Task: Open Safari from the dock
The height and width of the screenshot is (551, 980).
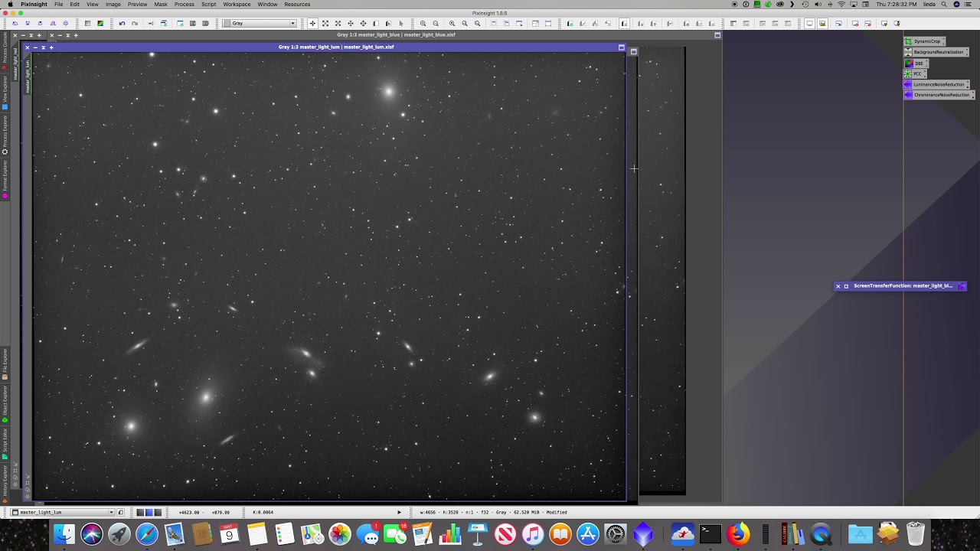Action: 147,533
